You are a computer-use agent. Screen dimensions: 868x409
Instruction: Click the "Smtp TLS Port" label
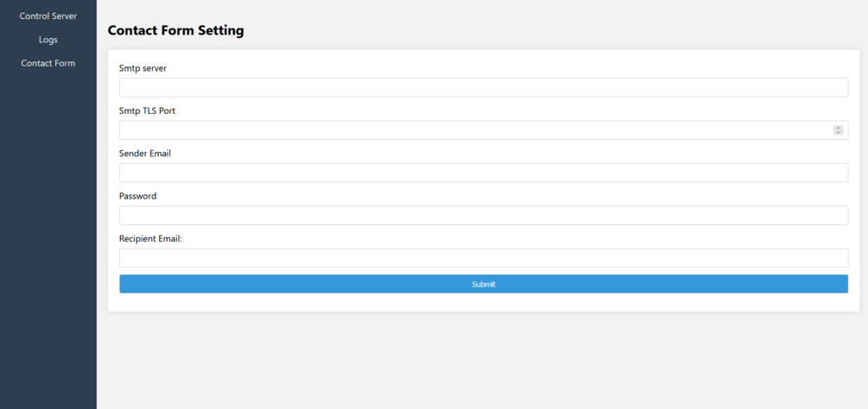[x=148, y=110]
